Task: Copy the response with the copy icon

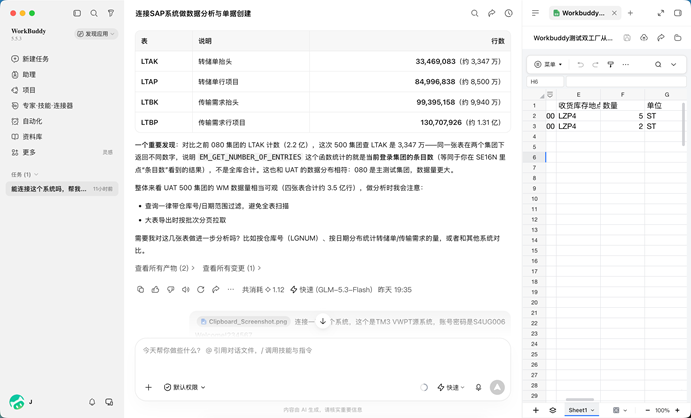Action: (140, 289)
